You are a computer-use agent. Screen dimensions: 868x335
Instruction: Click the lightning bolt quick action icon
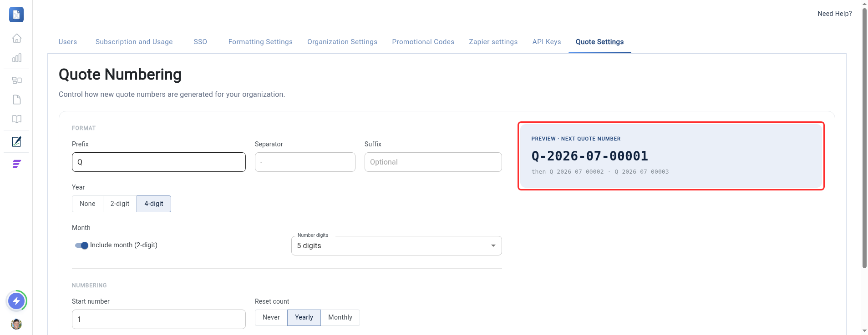click(16, 301)
